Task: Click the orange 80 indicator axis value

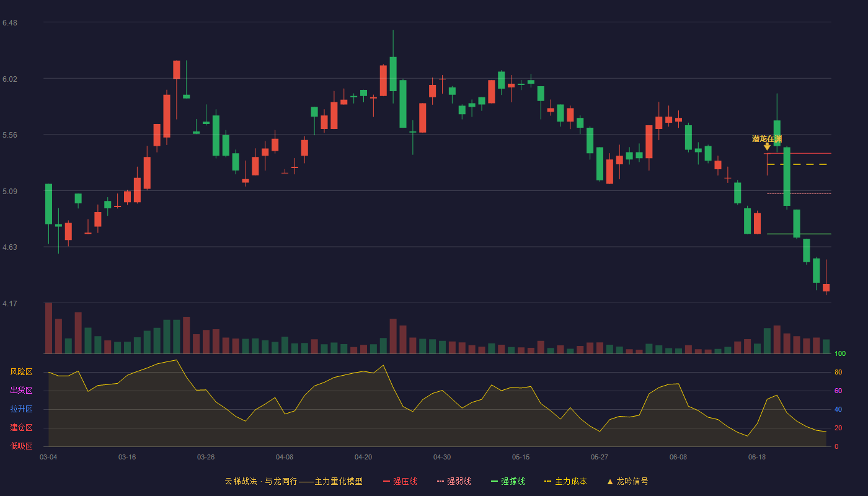Action: point(838,373)
